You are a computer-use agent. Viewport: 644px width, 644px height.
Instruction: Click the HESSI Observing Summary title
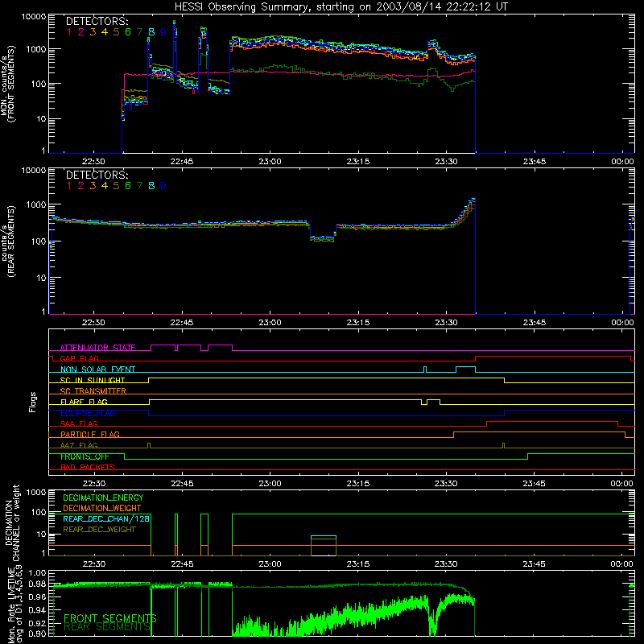341,7
